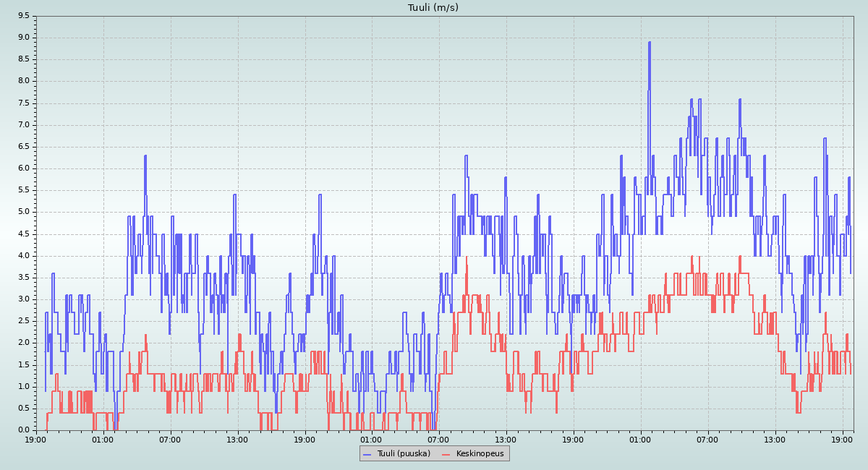This screenshot has width=868, height=470.
Task: Click the tallest blue gust peak near 8.9
Action: pyautogui.click(x=649, y=43)
